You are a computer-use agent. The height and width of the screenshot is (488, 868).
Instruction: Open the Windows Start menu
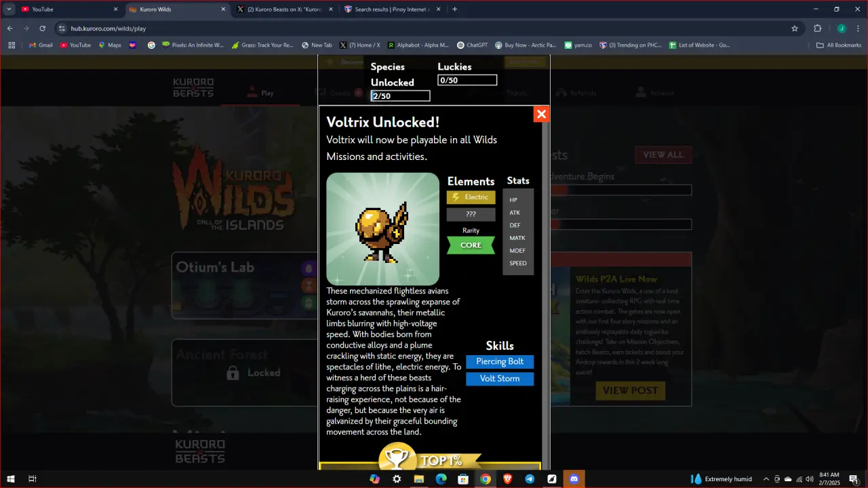coord(11,479)
